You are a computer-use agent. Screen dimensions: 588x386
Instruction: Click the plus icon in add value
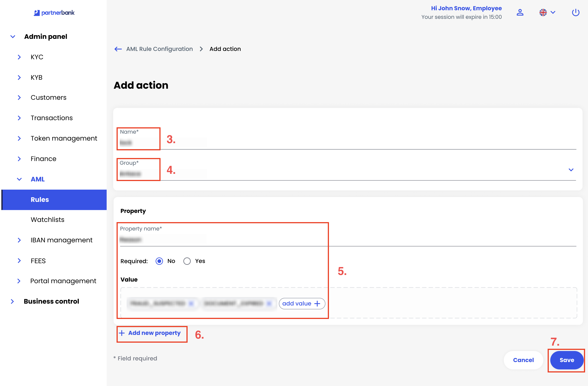pos(317,304)
